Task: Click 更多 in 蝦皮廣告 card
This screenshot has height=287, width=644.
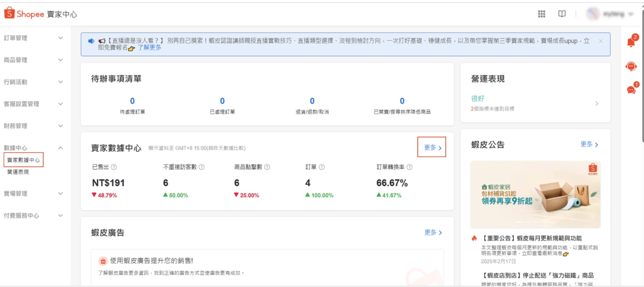Action: click(433, 233)
